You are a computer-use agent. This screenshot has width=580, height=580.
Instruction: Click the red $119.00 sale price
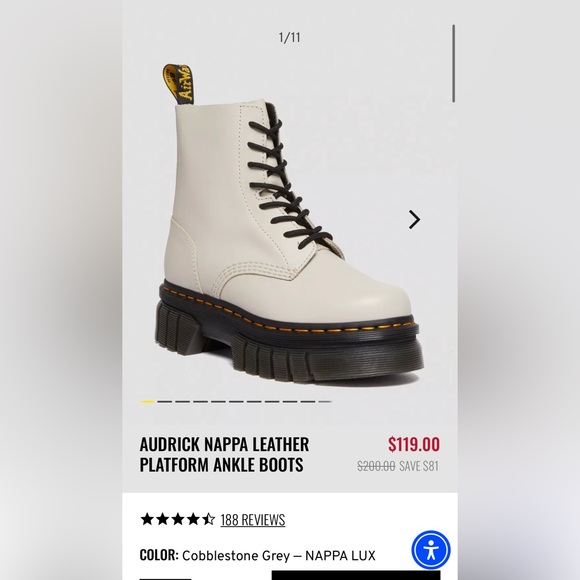click(x=414, y=444)
